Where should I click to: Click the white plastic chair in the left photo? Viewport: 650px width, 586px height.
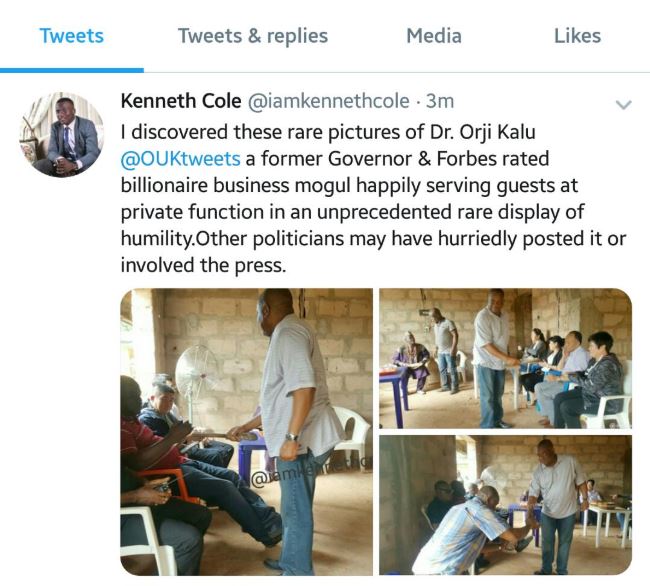(348, 430)
